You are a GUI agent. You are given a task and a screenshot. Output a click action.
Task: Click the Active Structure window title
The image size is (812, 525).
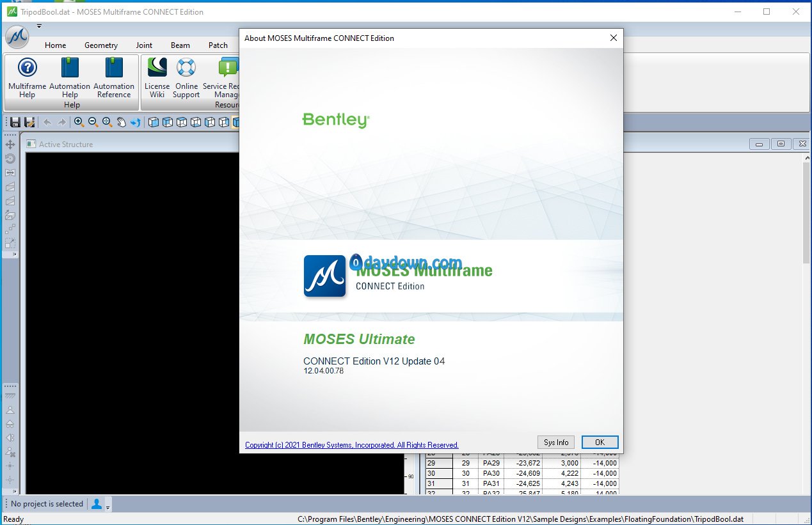pos(66,144)
